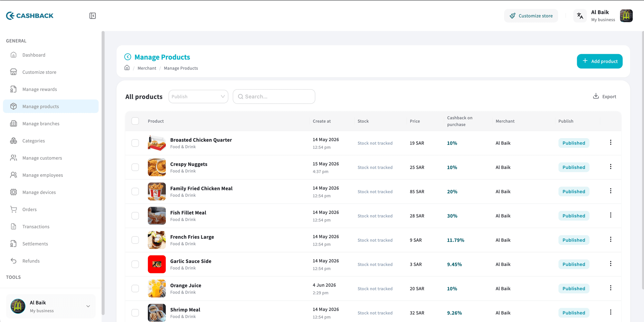Open row options for Crespy Nuggets
This screenshot has height=322, width=644.
click(x=611, y=167)
